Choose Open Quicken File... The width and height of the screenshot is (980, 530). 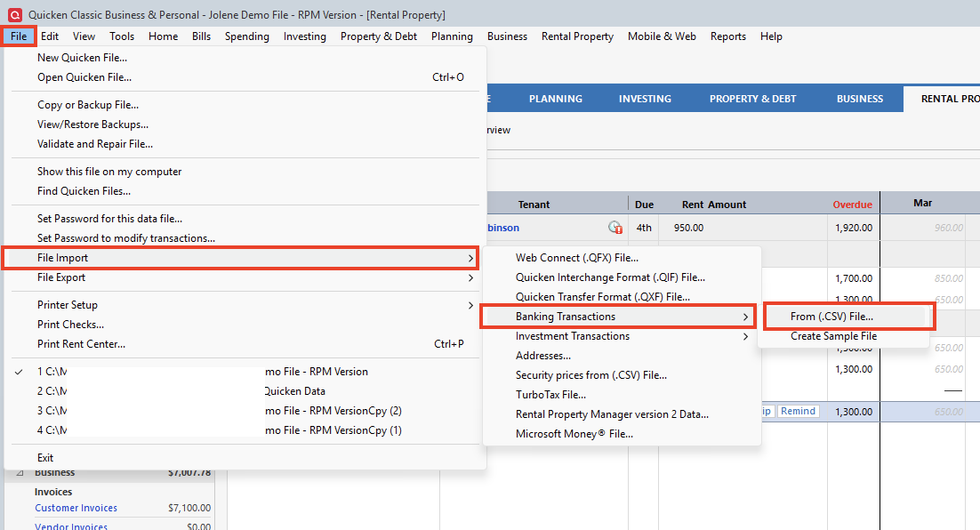245,76
